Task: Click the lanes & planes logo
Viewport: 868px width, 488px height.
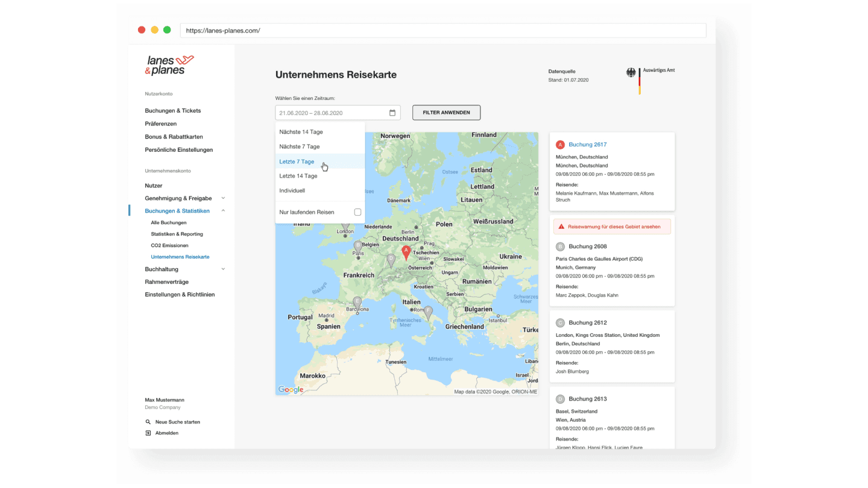Action: tap(169, 65)
